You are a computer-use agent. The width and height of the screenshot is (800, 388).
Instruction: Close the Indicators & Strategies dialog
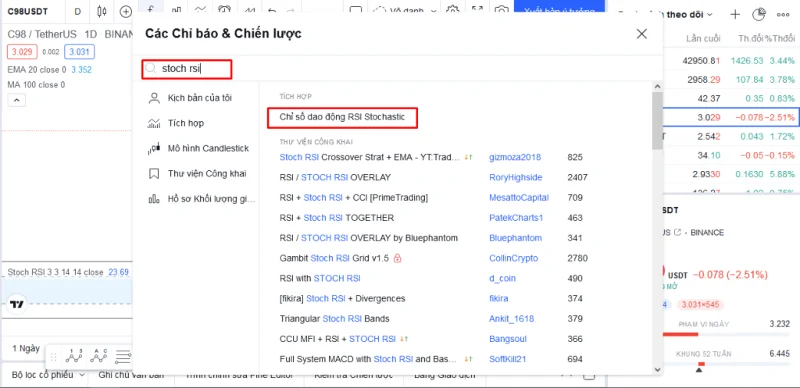(642, 34)
